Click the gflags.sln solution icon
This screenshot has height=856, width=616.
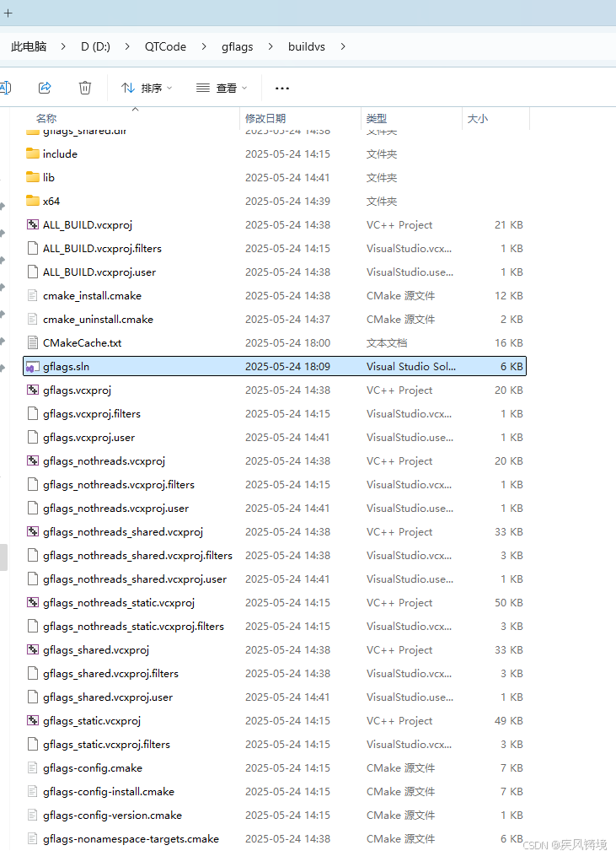point(33,367)
